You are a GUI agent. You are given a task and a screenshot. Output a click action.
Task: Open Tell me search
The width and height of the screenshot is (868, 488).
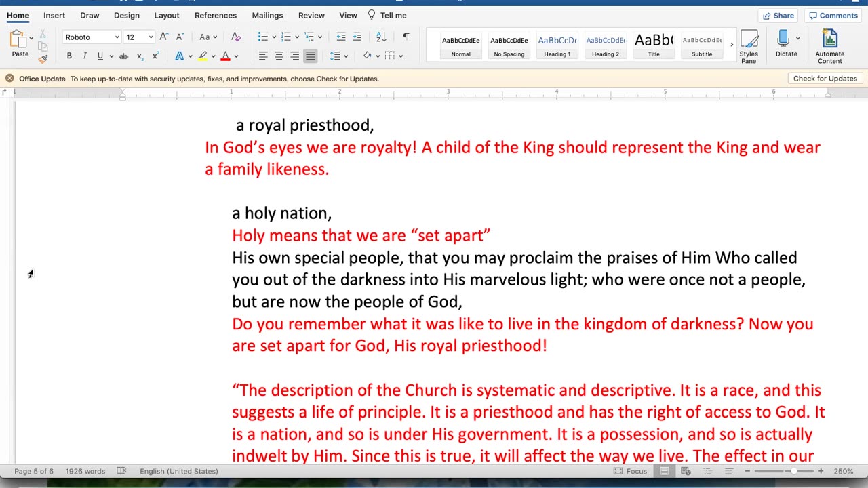click(x=387, y=15)
